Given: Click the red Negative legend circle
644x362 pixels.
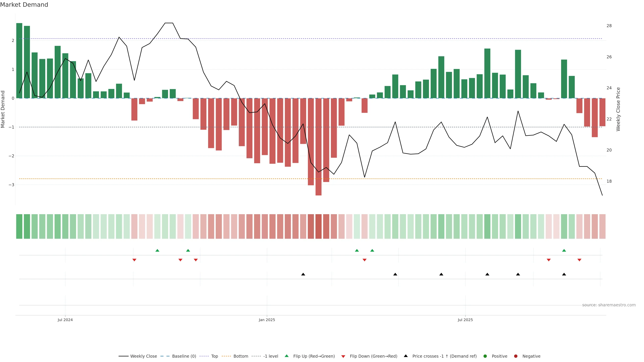Looking at the screenshot, I should click(x=516, y=356).
